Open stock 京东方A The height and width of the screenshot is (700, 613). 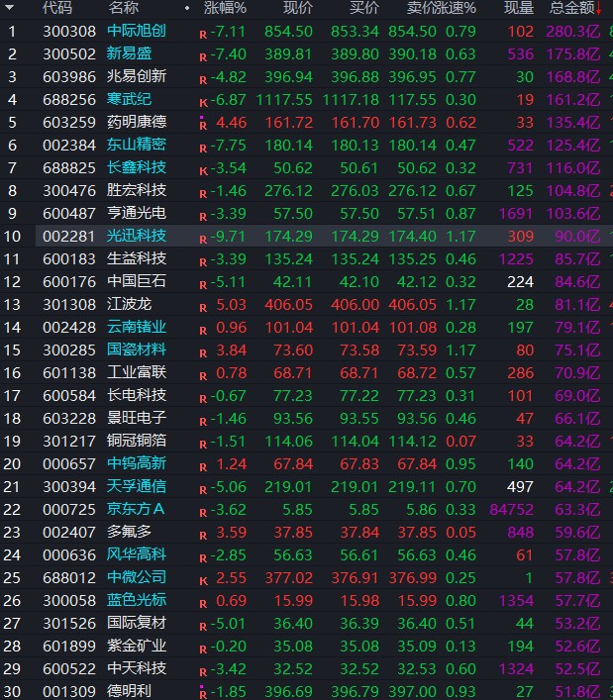[x=136, y=509]
